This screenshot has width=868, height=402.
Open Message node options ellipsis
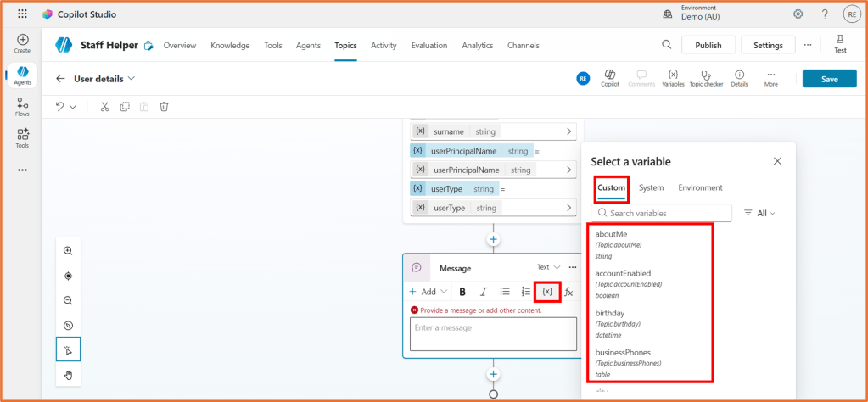573,268
